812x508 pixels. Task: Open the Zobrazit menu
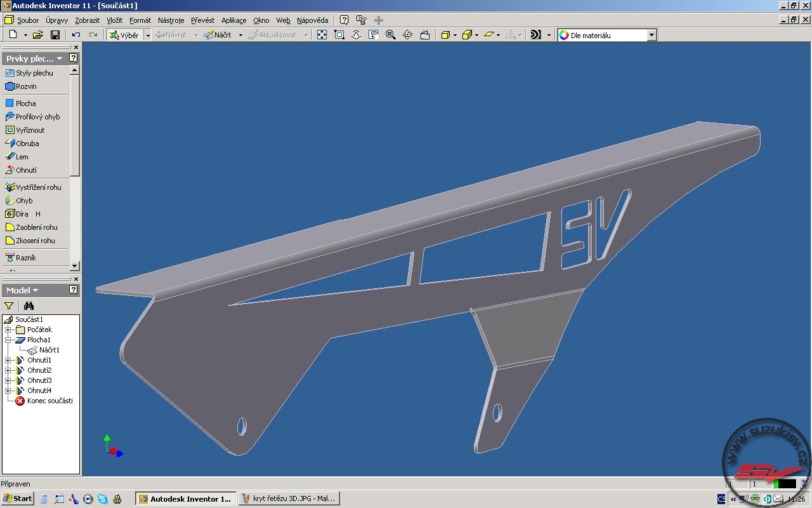coord(87,20)
